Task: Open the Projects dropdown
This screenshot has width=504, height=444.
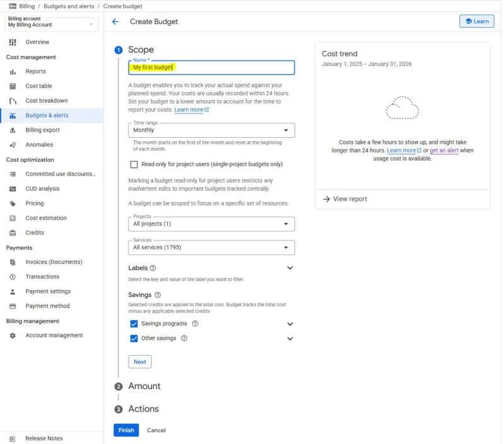Action: pos(211,224)
